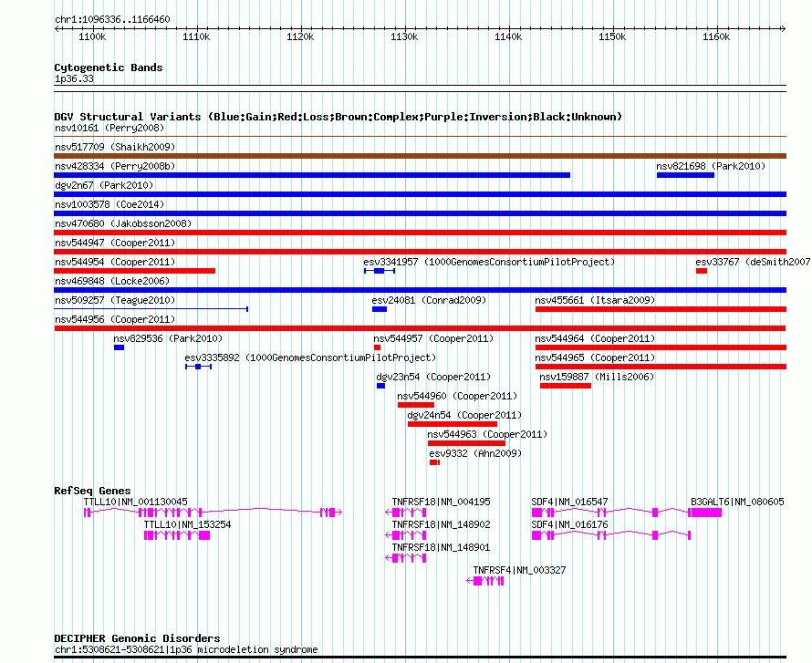The width and height of the screenshot is (812, 663).
Task: Click the nsv10161 (Perry2008) variant label
Action: point(109,128)
